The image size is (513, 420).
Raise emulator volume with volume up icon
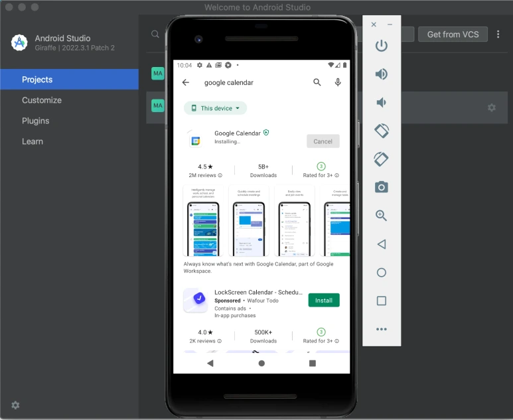click(x=381, y=74)
